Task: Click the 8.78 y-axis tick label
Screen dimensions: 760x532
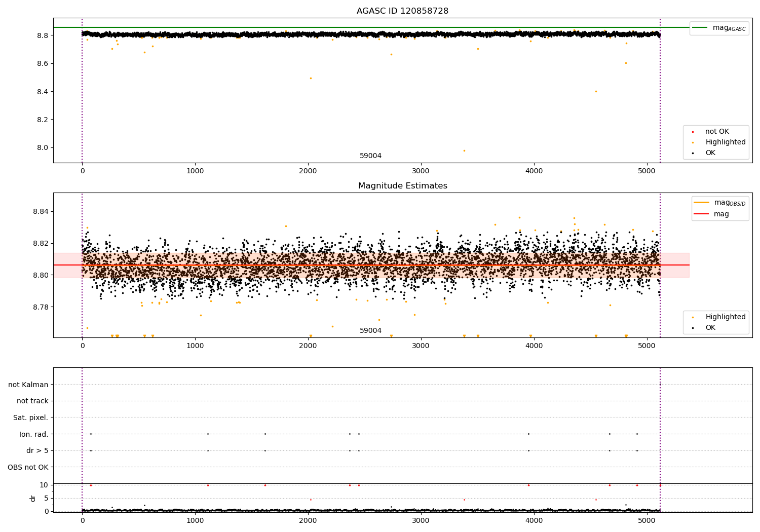Action: 41,307
